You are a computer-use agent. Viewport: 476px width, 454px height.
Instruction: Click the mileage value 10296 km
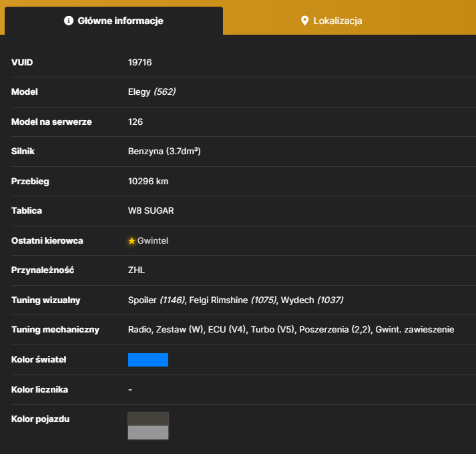pos(148,182)
